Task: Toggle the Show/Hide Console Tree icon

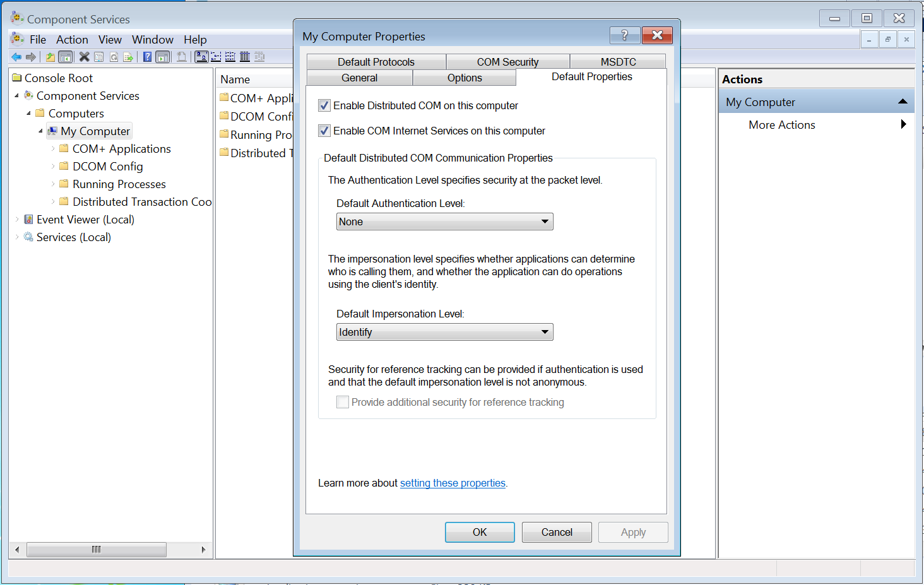Action: tap(65, 57)
